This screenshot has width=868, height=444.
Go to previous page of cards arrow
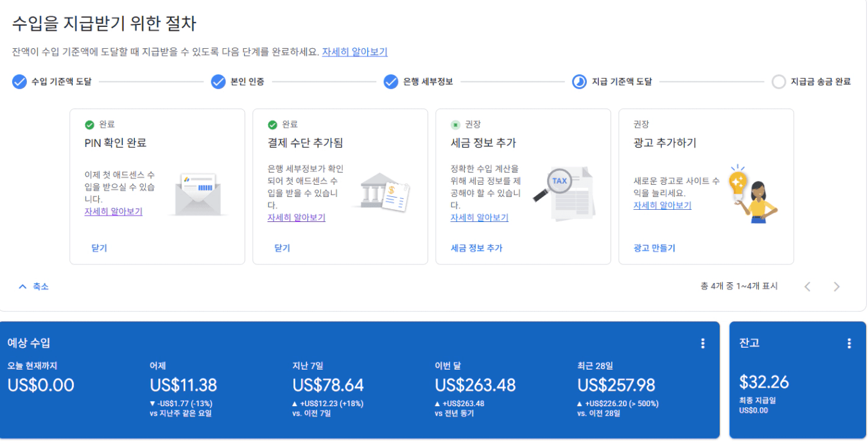pos(807,287)
